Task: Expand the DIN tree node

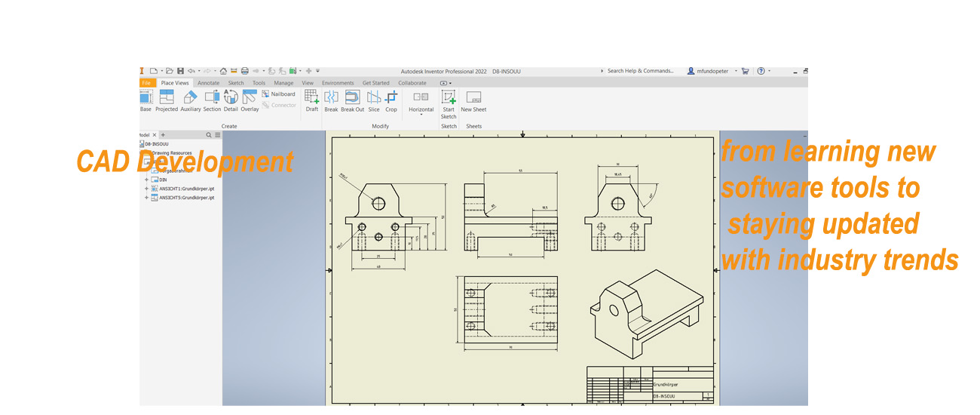Action: [147, 180]
